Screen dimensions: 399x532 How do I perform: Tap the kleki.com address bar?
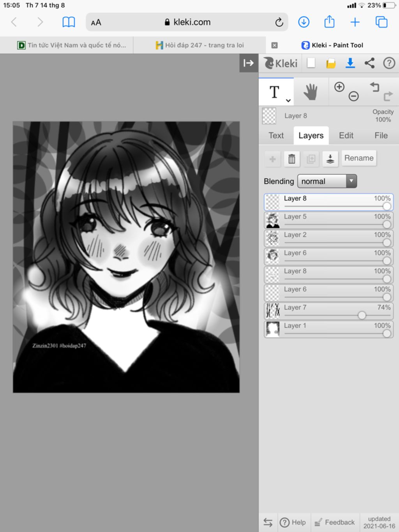point(187,22)
